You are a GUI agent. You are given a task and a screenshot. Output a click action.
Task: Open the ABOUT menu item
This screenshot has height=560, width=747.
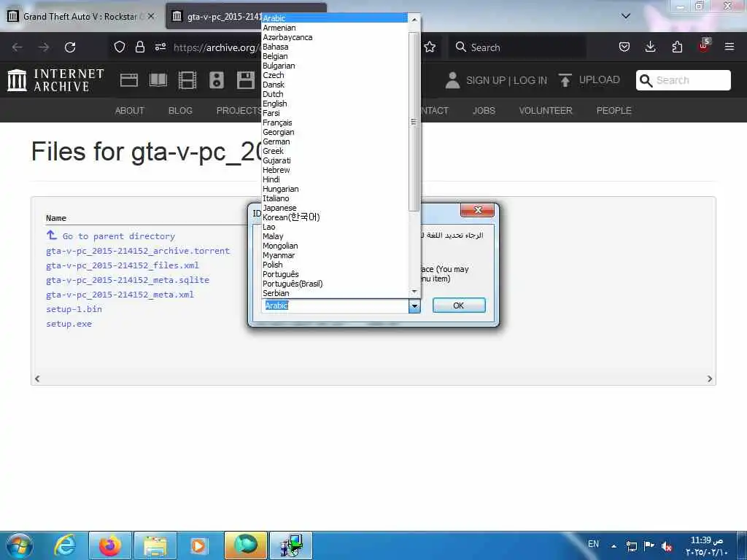130,111
